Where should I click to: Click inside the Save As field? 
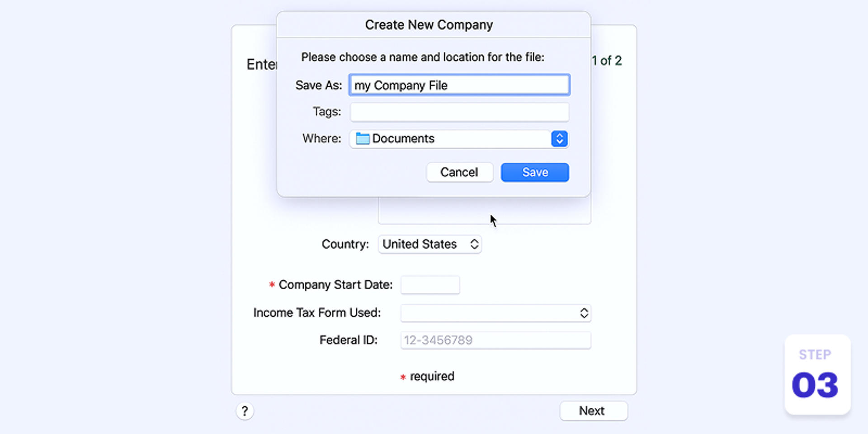point(459,85)
